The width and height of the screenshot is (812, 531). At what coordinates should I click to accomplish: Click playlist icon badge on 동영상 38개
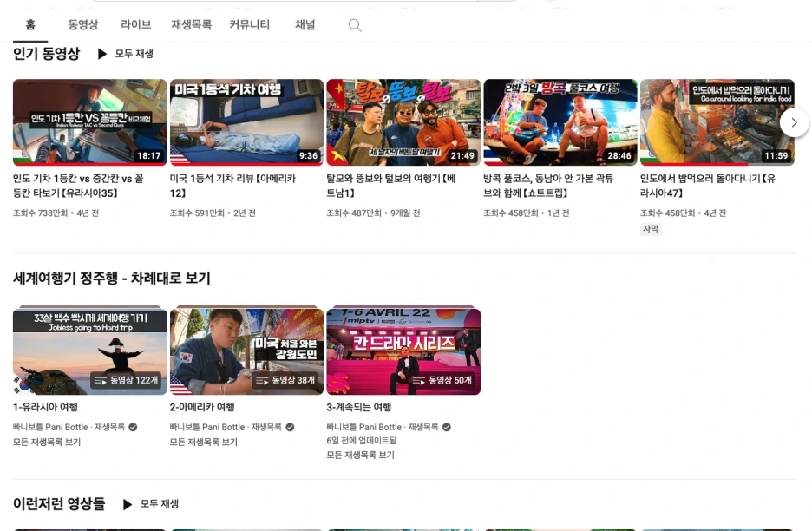262,380
